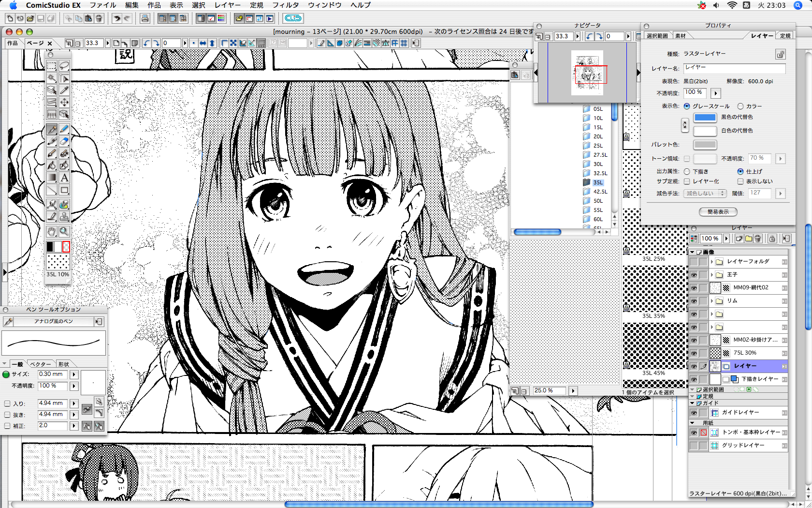This screenshot has height=508, width=812.
Task: Check the 表示しない checkbox
Action: point(740,181)
